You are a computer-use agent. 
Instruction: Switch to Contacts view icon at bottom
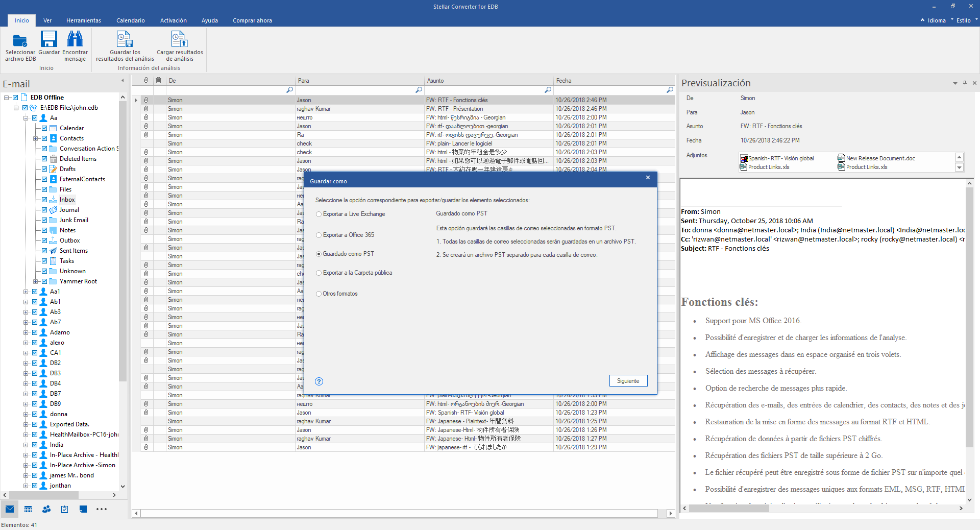pos(46,509)
